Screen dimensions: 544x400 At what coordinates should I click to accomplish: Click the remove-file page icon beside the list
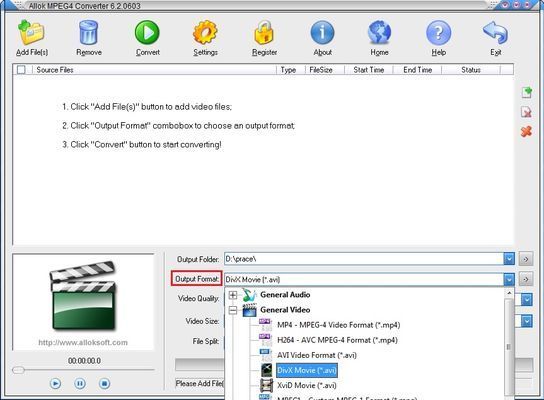[x=527, y=112]
